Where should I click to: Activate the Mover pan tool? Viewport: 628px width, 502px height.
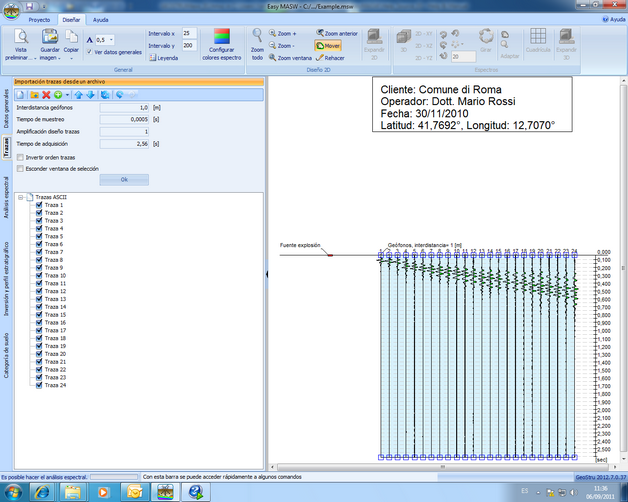coord(328,46)
